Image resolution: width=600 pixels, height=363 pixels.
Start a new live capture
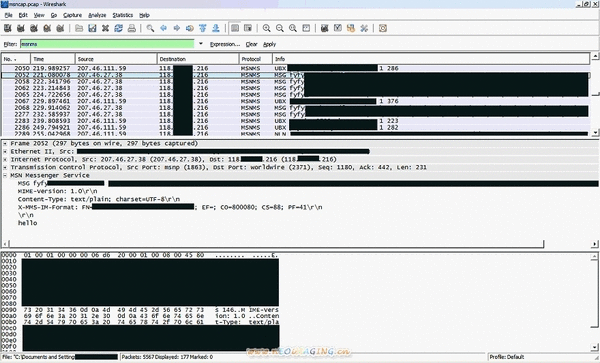[x=34, y=28]
